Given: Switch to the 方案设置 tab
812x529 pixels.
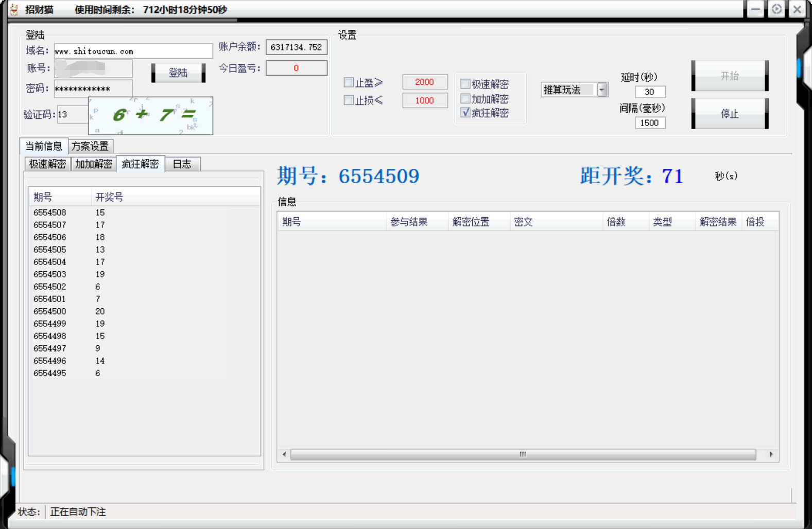Looking at the screenshot, I should coord(90,147).
